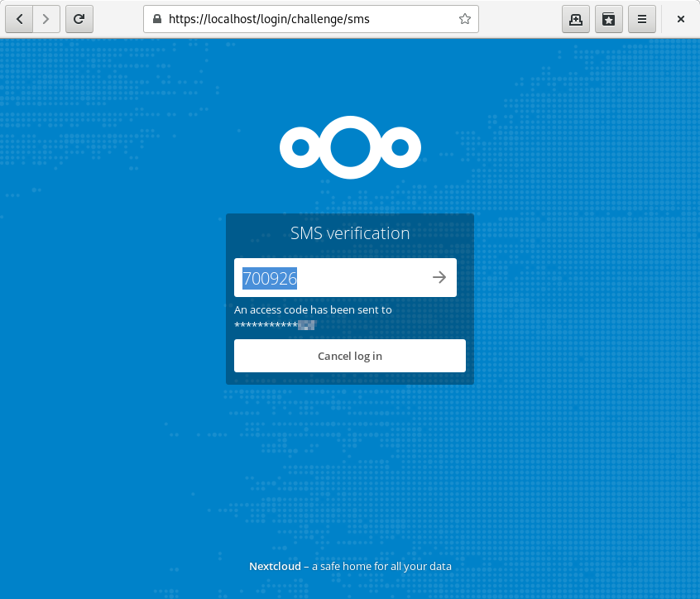
Task: Close the browser window
Action: tap(680, 19)
